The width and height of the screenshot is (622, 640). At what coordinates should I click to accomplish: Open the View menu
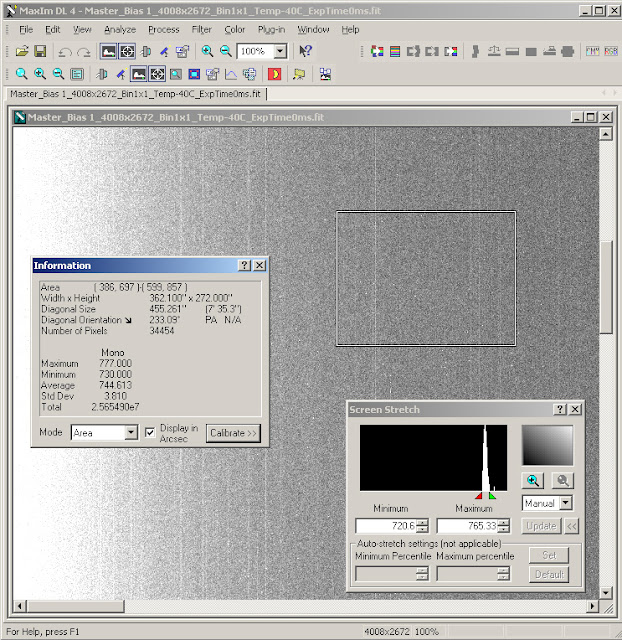tap(82, 29)
